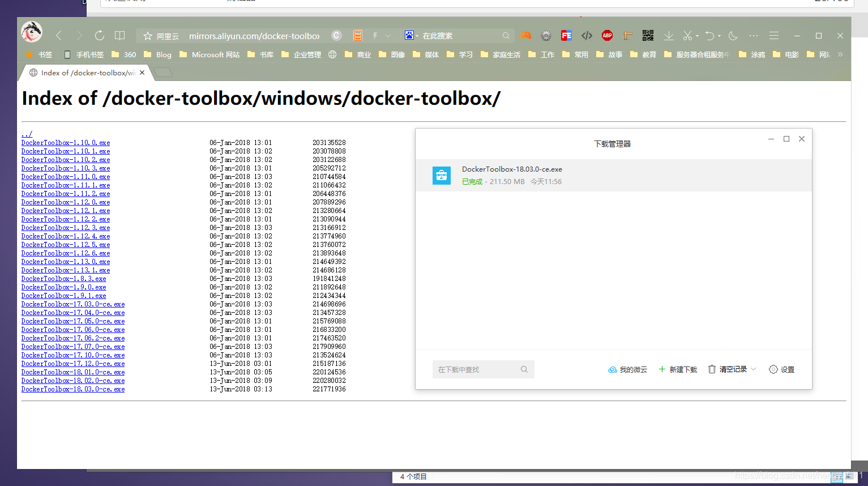This screenshot has height=486, width=868.
Task: Open DockerToolbox-17.12.0-ce.exe link
Action: tap(73, 364)
